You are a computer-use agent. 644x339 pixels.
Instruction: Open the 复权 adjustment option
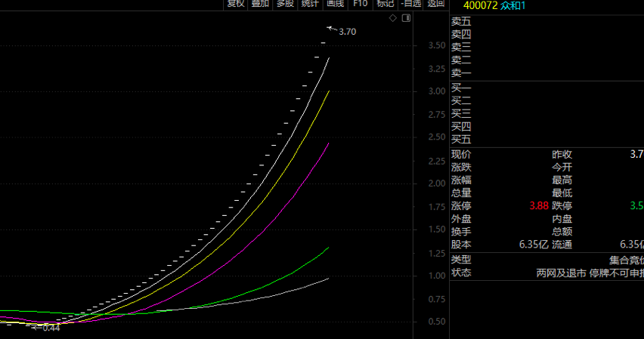coord(236,4)
